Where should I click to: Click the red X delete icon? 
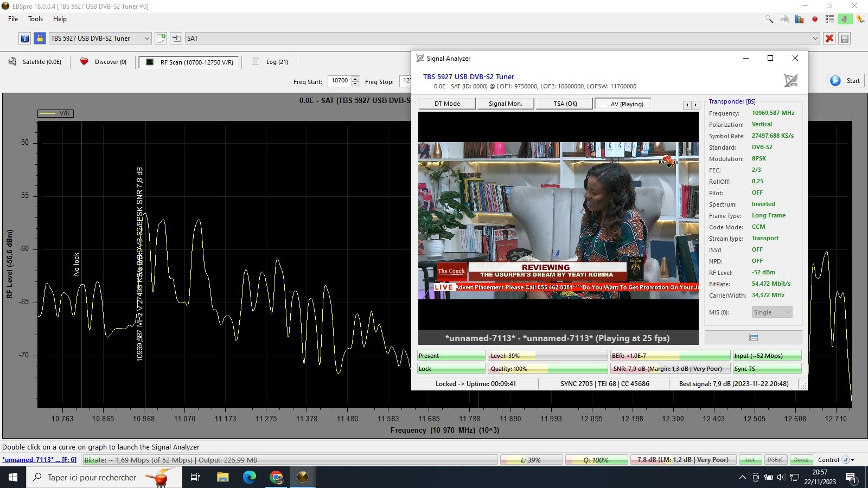click(829, 38)
